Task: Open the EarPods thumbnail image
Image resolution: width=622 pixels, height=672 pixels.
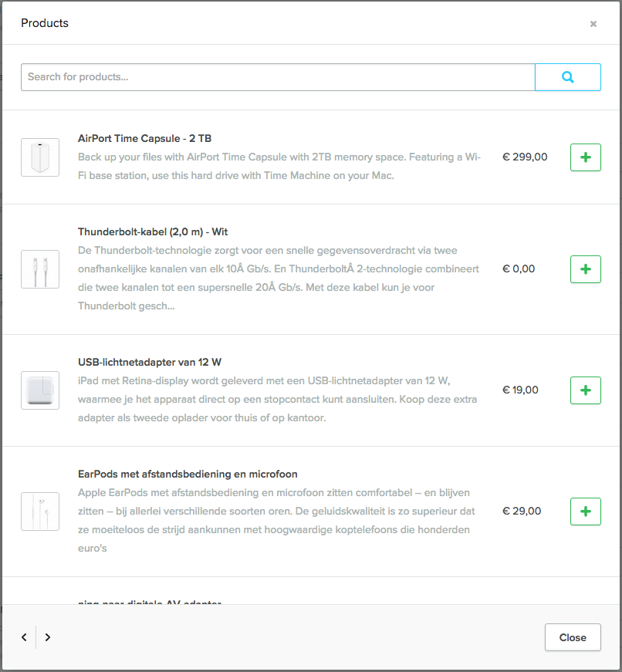Action: [40, 512]
